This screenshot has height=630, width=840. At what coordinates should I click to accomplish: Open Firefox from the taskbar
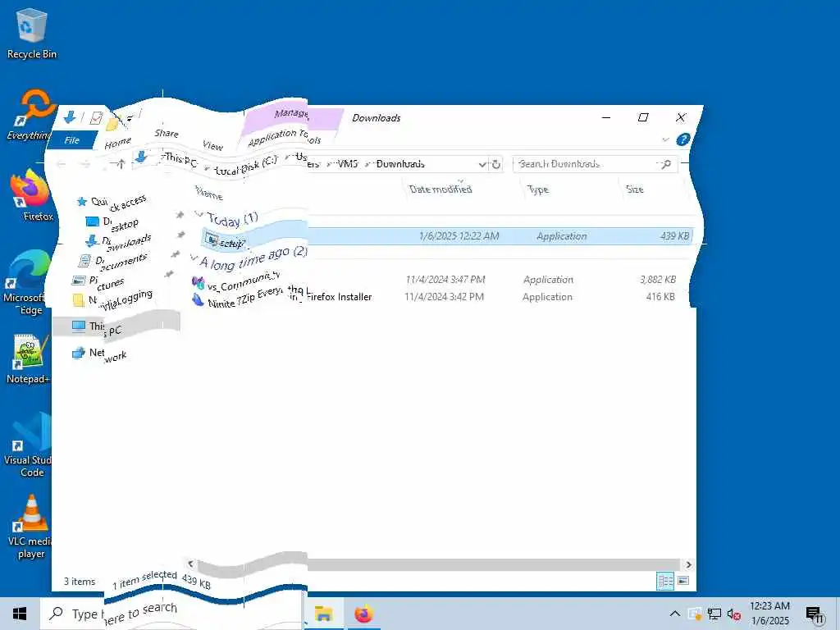pos(363,614)
